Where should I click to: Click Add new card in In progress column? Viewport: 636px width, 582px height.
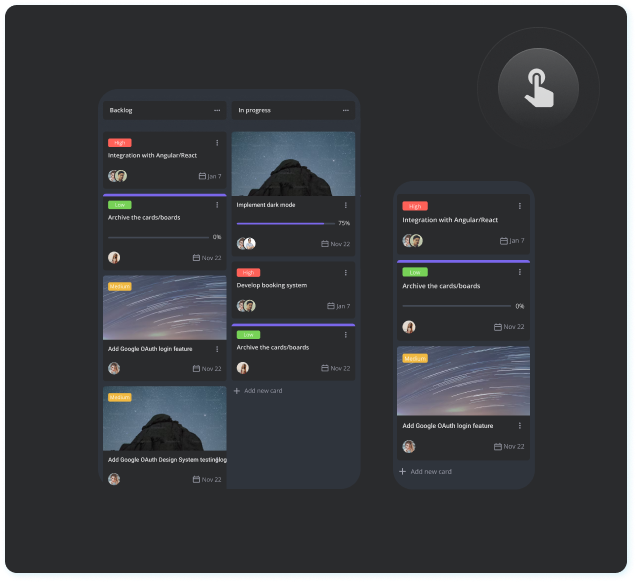(x=263, y=391)
